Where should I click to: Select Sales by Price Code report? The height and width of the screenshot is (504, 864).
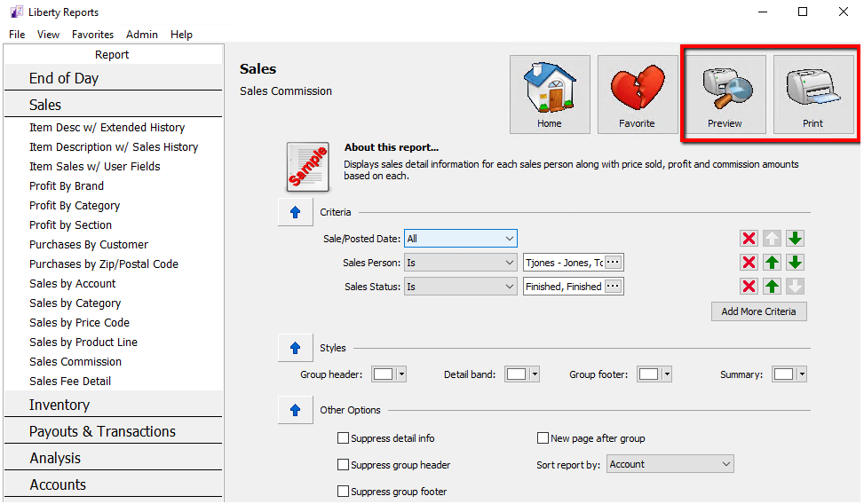coord(79,323)
